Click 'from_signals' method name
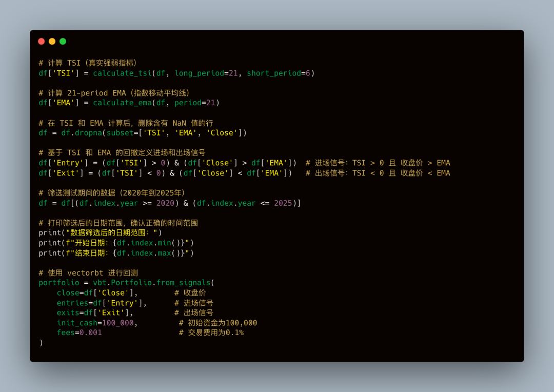The image size is (554, 392). [x=183, y=283]
